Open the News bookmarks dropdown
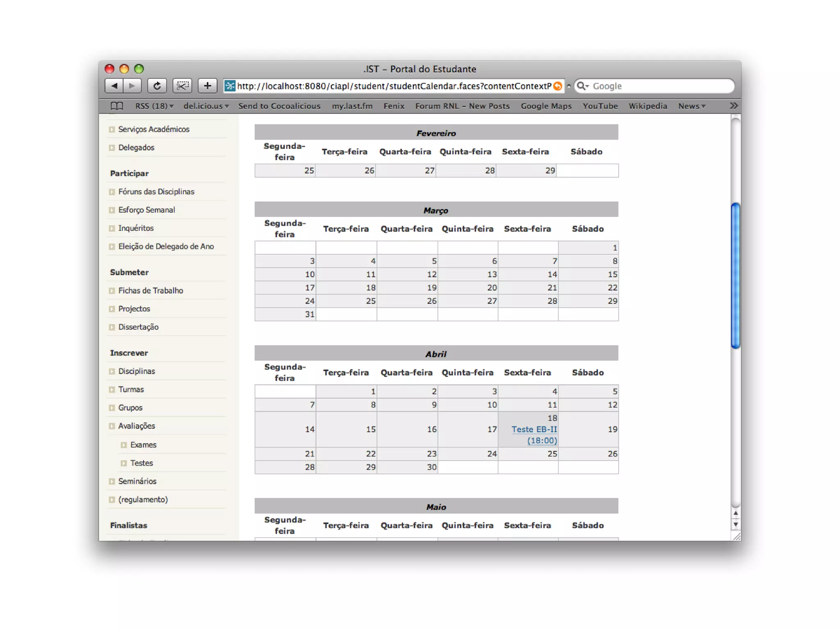 692,106
